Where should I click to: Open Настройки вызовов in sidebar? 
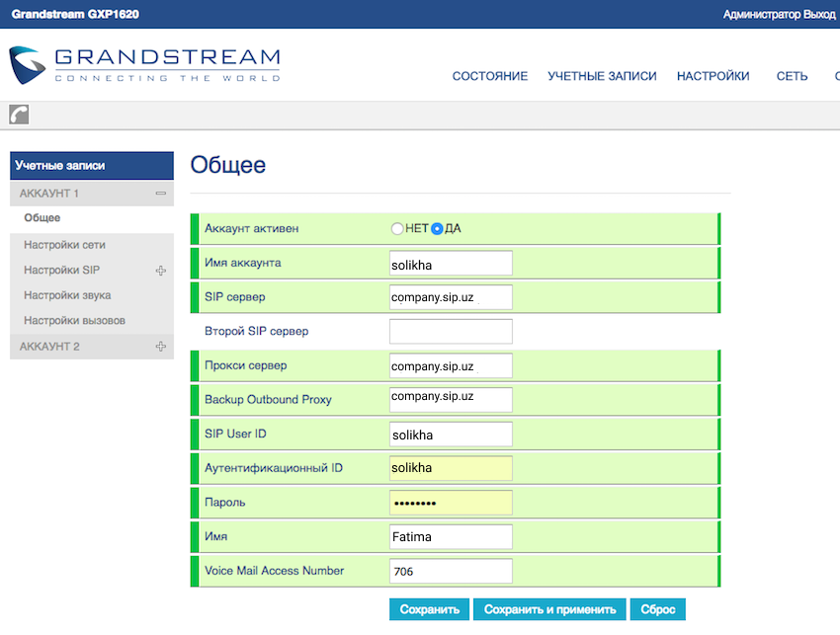tap(74, 321)
